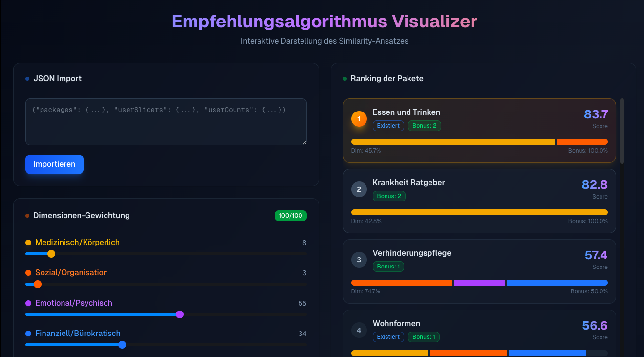The width and height of the screenshot is (644, 357).
Task: Click the orange segment of Essen und Trinken bar
Action: pyautogui.click(x=582, y=142)
